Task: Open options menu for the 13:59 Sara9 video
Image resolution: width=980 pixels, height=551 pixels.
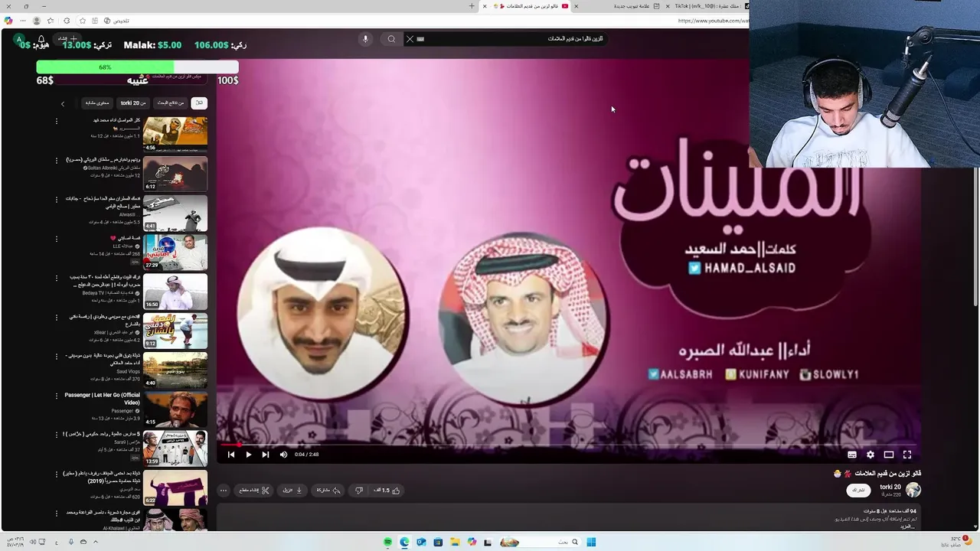Action: pos(56,435)
